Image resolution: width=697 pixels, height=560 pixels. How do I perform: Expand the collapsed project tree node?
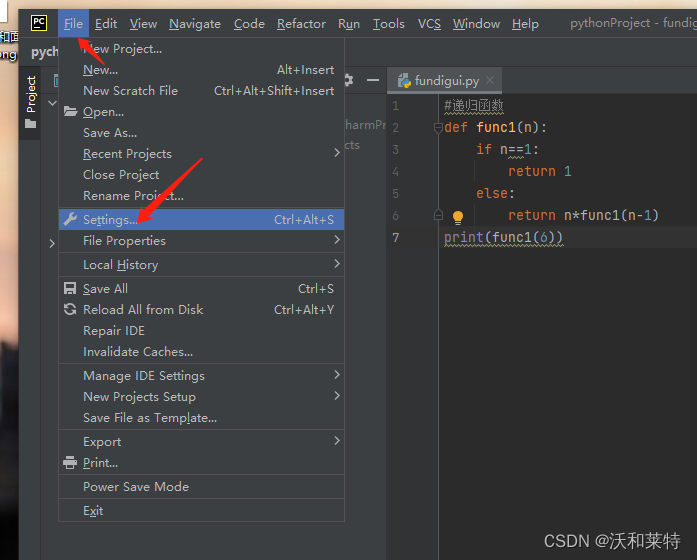coord(52,244)
